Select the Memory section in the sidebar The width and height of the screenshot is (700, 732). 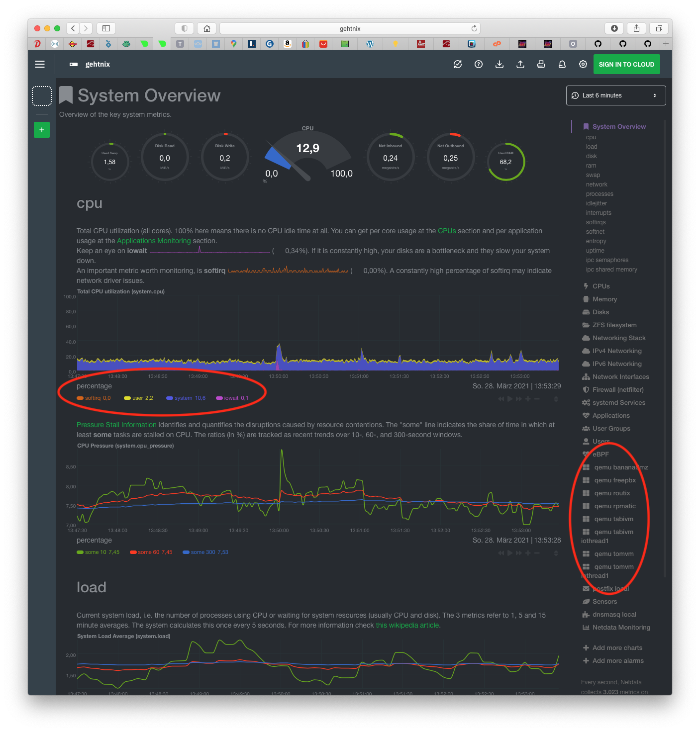(x=604, y=299)
